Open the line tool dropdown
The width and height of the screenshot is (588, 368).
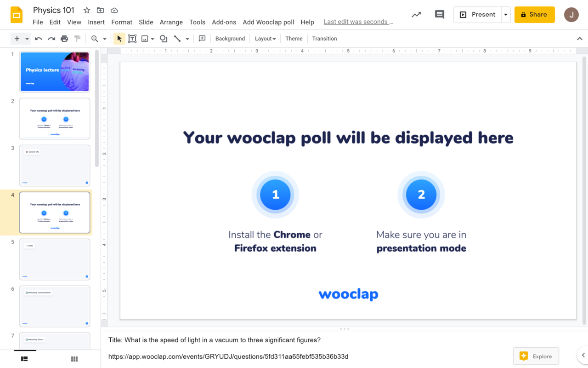tap(187, 38)
